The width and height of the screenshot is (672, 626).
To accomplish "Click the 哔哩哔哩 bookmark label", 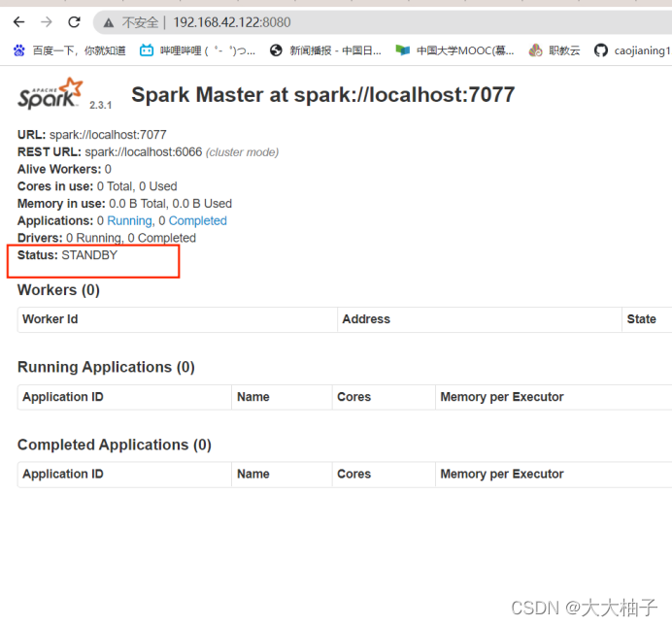I will pyautogui.click(x=208, y=50).
